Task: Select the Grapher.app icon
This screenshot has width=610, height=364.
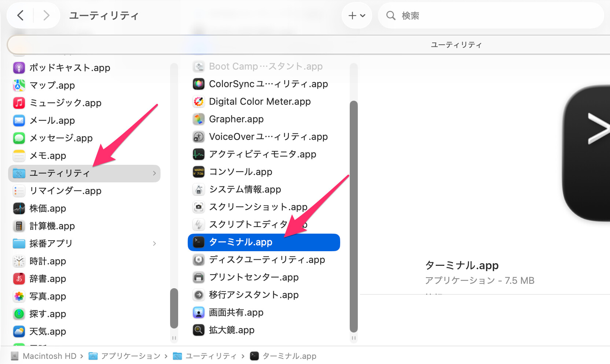Action: pyautogui.click(x=199, y=119)
